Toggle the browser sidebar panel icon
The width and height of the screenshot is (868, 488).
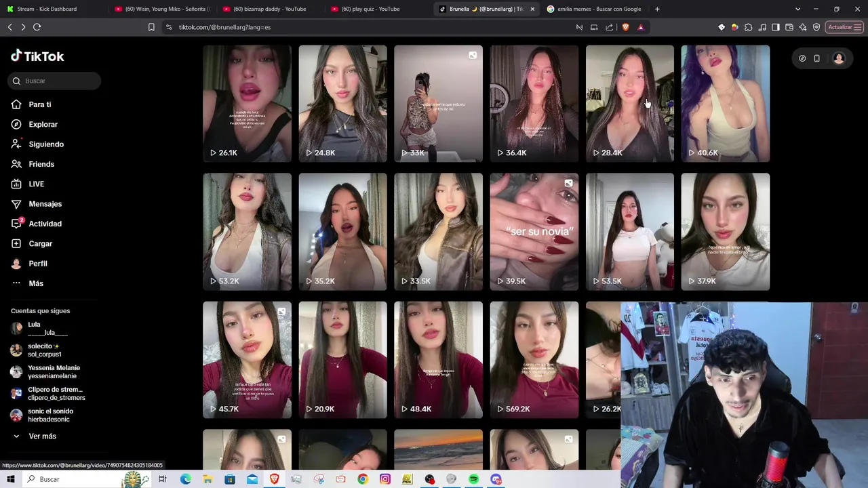coord(776,27)
